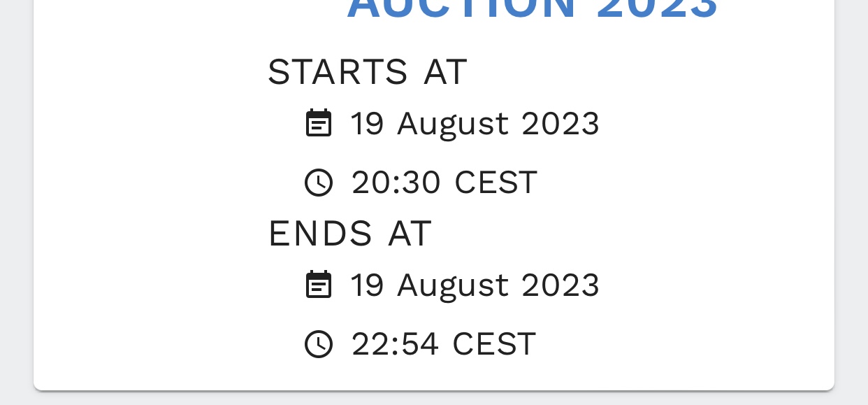Click the clock icon beside 20:30 CEST

point(319,183)
